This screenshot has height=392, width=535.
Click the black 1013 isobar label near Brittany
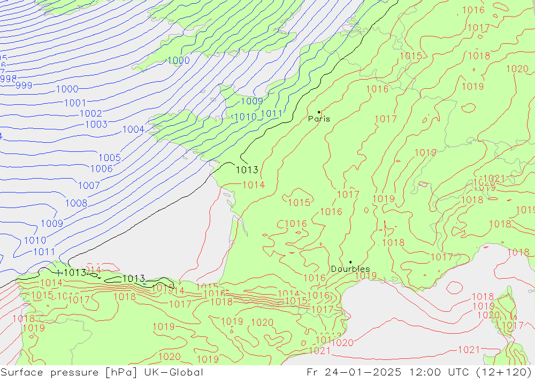pos(247,170)
